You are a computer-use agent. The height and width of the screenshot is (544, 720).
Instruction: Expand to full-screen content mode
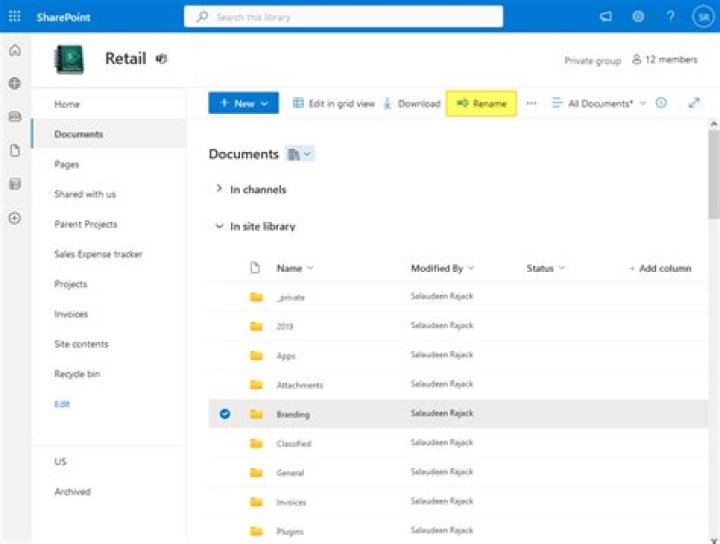pos(694,103)
